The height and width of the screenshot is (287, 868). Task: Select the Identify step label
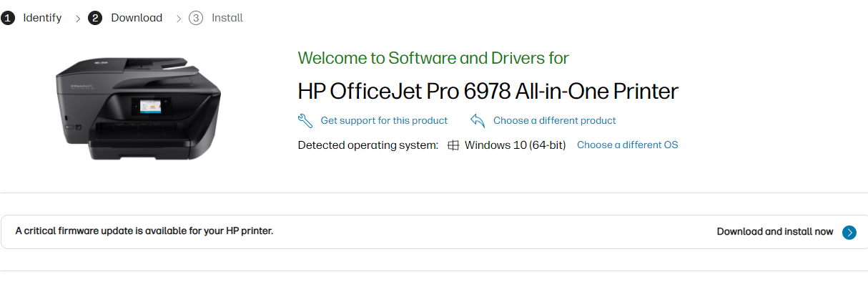pos(42,18)
